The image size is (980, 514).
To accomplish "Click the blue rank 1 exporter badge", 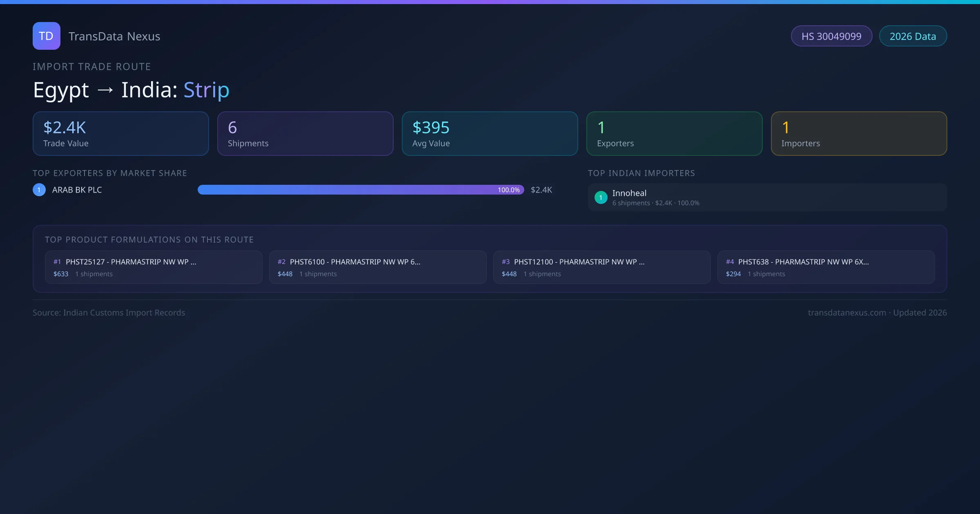I will pos(39,190).
